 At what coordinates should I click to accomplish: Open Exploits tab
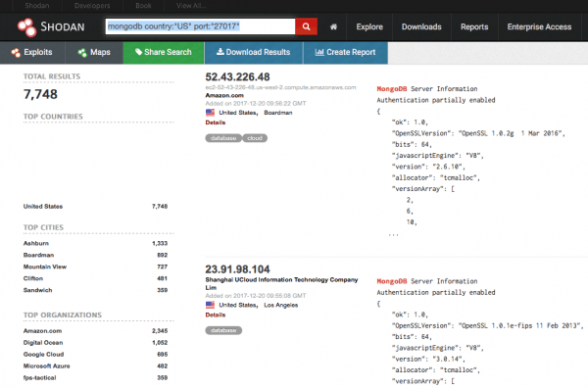32,53
